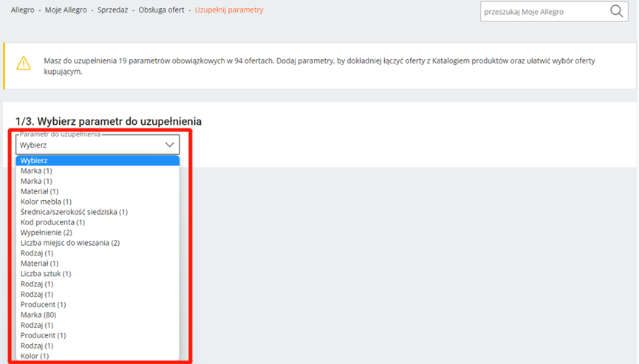639x364 pixels.
Task: Click the yellow warning triangle icon
Action: [24, 63]
